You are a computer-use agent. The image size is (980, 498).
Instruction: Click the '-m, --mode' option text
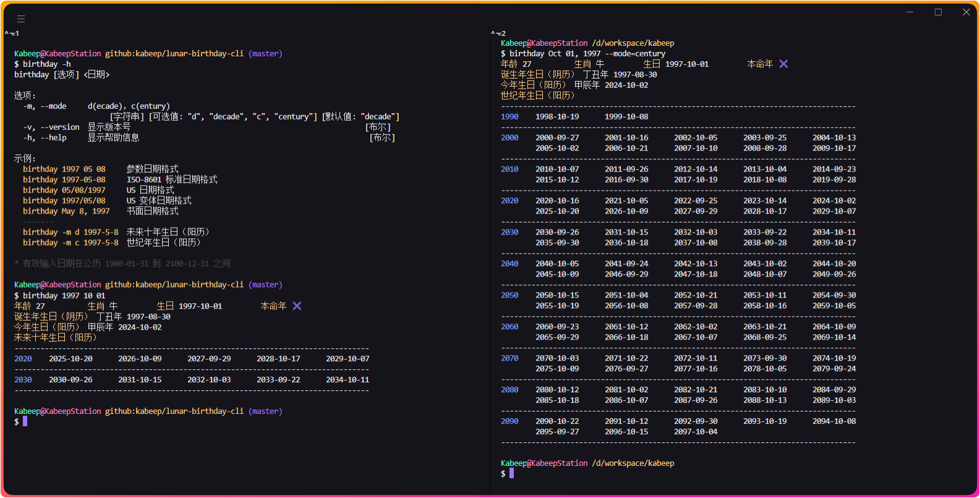(x=45, y=106)
